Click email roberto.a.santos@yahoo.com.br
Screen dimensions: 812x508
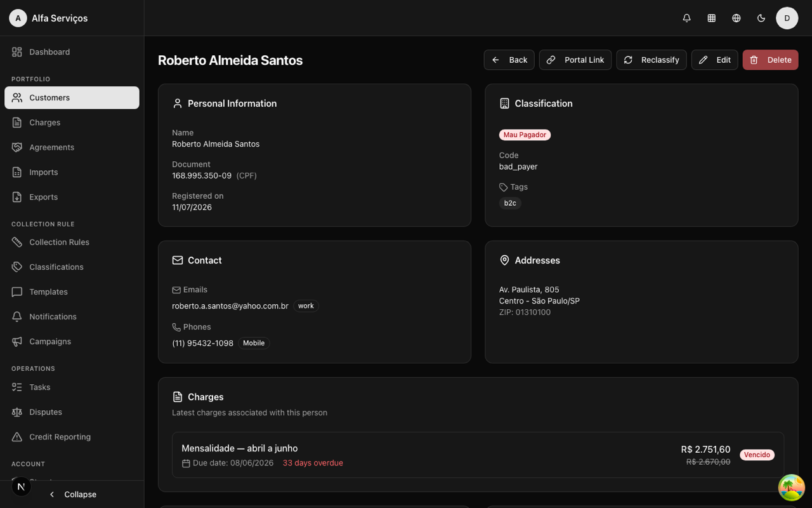coord(230,306)
